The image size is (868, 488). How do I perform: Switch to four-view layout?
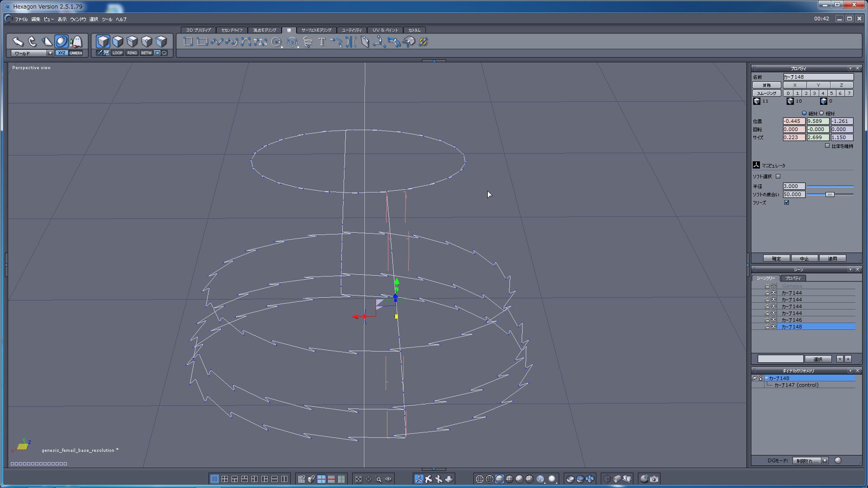[225, 479]
